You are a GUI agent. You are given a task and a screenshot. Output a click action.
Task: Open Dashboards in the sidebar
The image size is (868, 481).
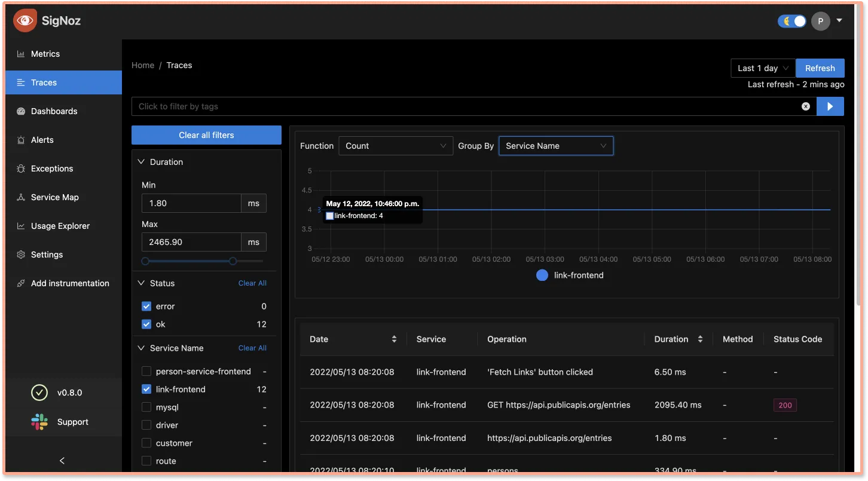pyautogui.click(x=63, y=111)
